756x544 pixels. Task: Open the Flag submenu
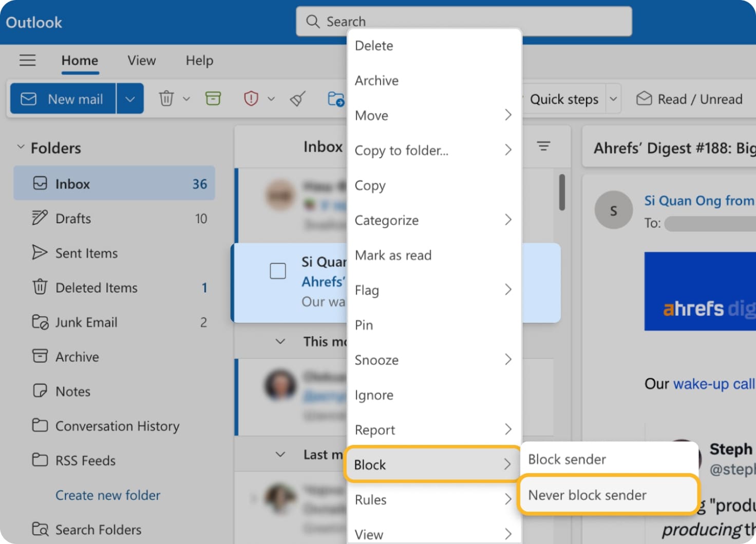[434, 290]
